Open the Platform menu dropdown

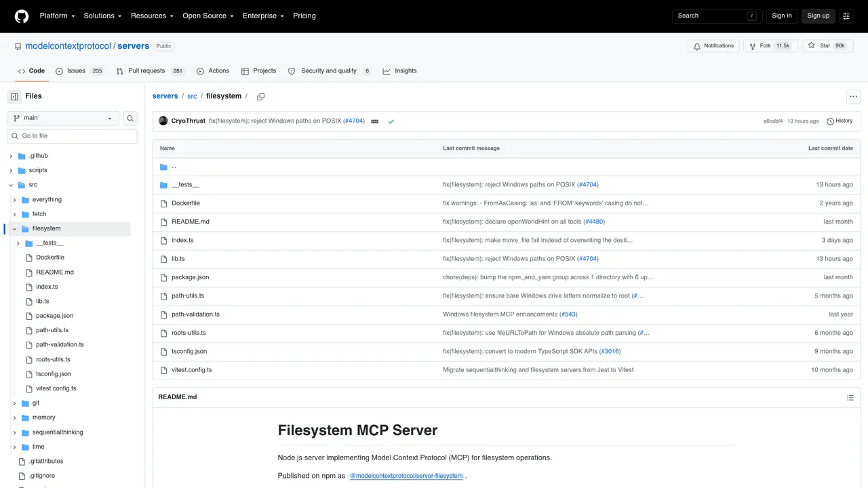(x=57, y=16)
